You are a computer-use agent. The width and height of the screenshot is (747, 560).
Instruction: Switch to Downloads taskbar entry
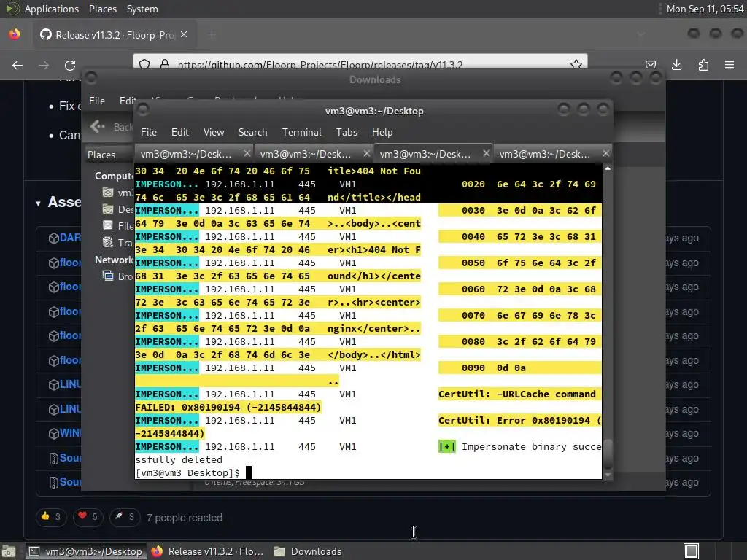tap(308, 551)
